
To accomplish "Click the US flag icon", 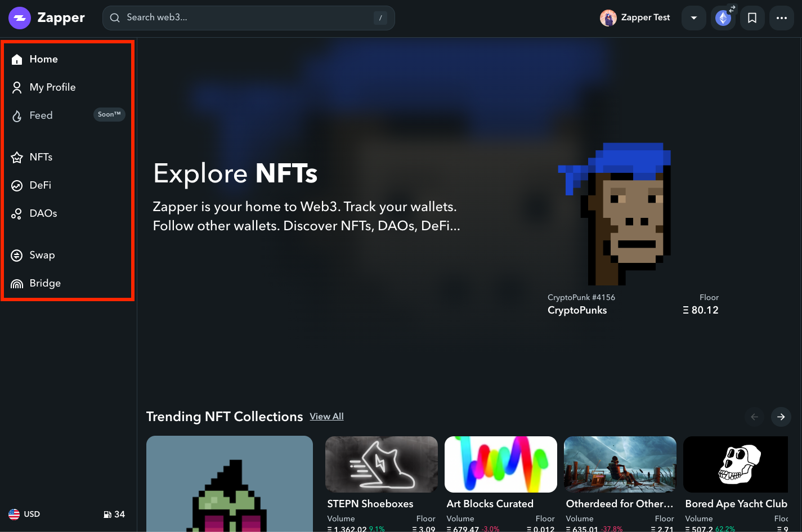I will [x=14, y=514].
